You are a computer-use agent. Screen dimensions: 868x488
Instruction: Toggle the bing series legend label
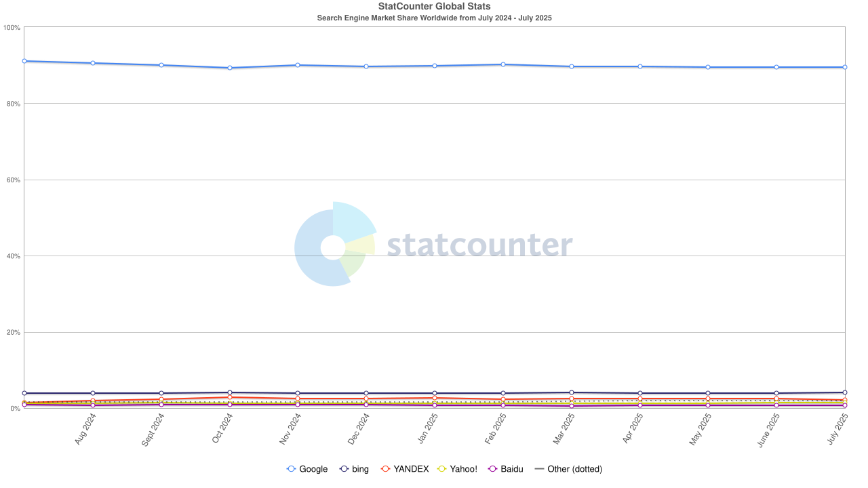click(x=360, y=469)
